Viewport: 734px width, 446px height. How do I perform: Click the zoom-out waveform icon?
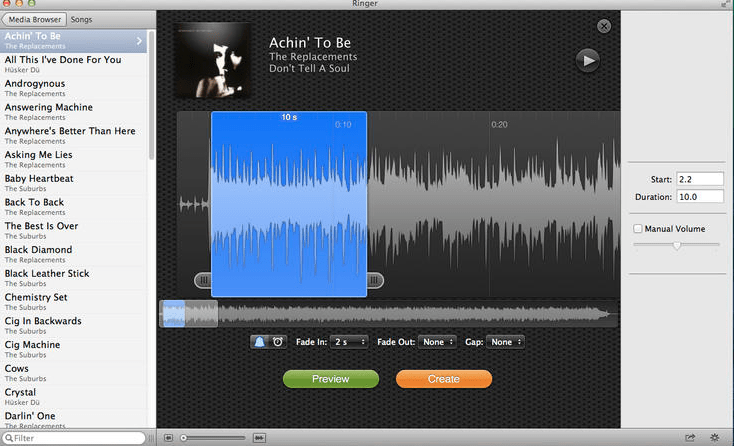pyautogui.click(x=169, y=438)
